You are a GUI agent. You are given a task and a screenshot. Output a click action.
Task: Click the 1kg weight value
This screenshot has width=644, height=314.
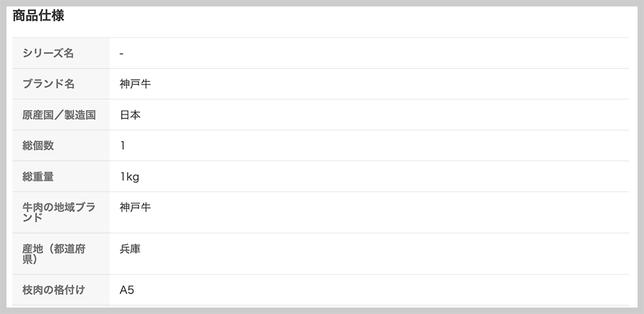coord(129,177)
